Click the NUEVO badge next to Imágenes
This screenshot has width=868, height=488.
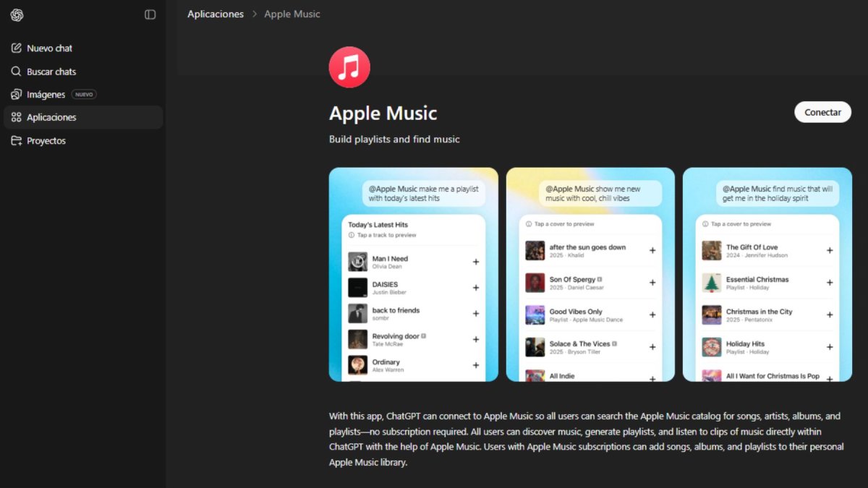click(x=84, y=95)
